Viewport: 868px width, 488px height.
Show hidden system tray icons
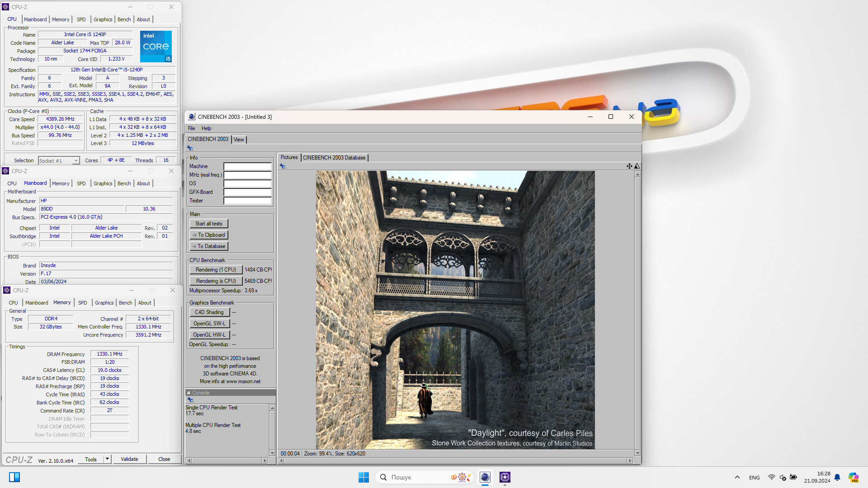tap(737, 477)
